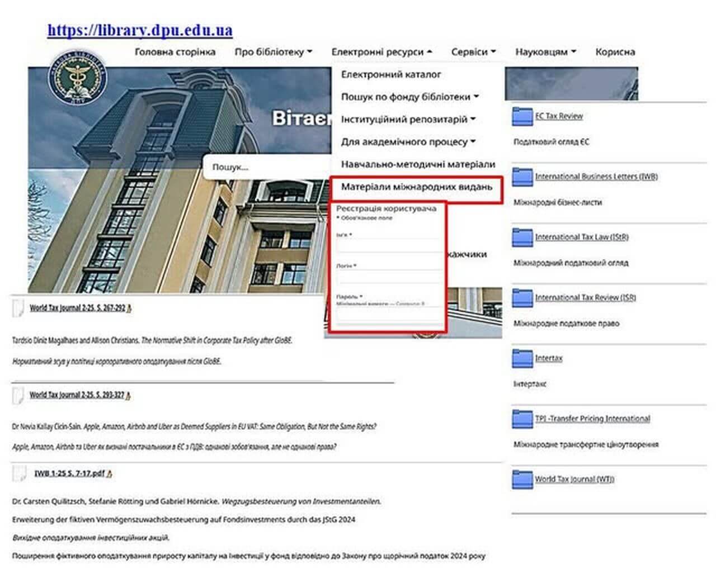Open the Науковцям dropdown menu

click(545, 52)
